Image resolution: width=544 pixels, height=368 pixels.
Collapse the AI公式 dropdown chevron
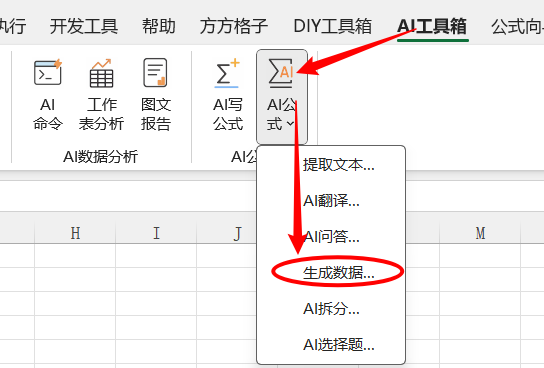290,123
